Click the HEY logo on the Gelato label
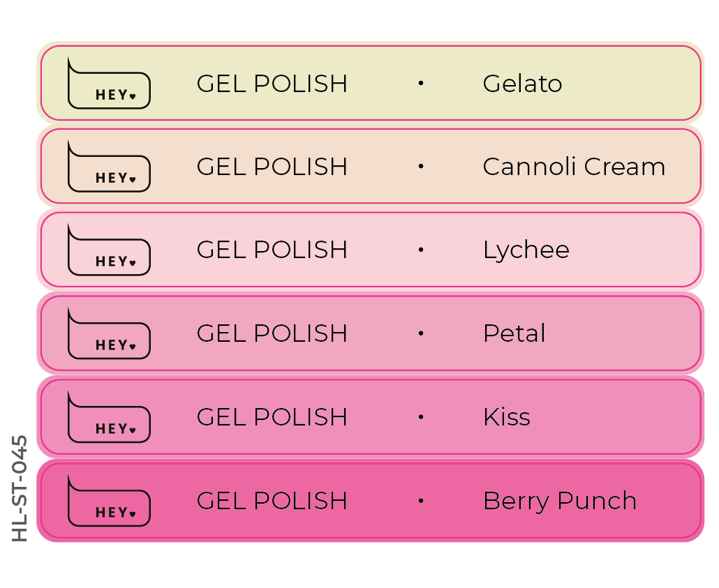The image size is (719, 588). click(109, 85)
